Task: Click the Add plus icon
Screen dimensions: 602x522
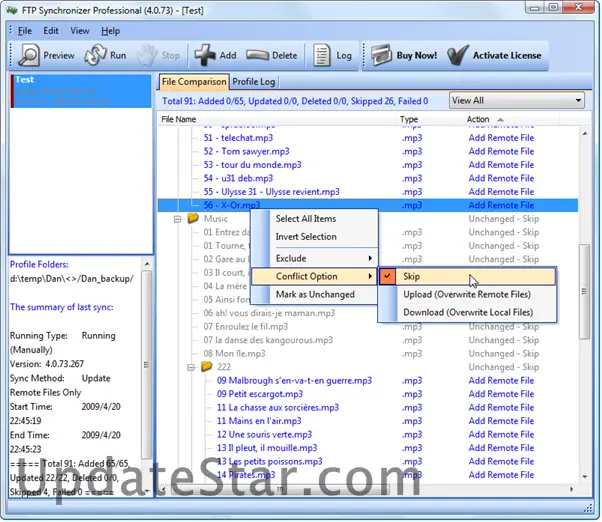Action: click(x=205, y=55)
